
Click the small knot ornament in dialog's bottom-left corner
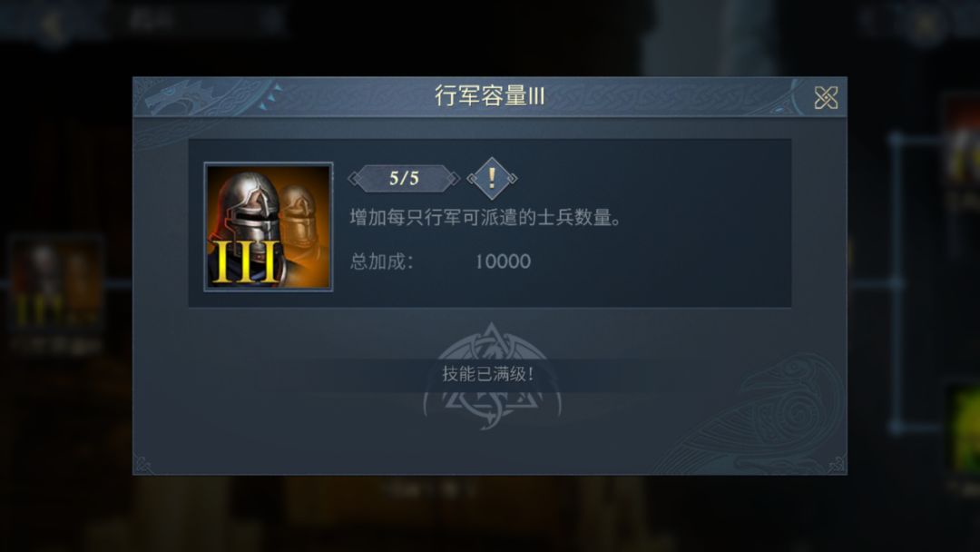tap(143, 465)
